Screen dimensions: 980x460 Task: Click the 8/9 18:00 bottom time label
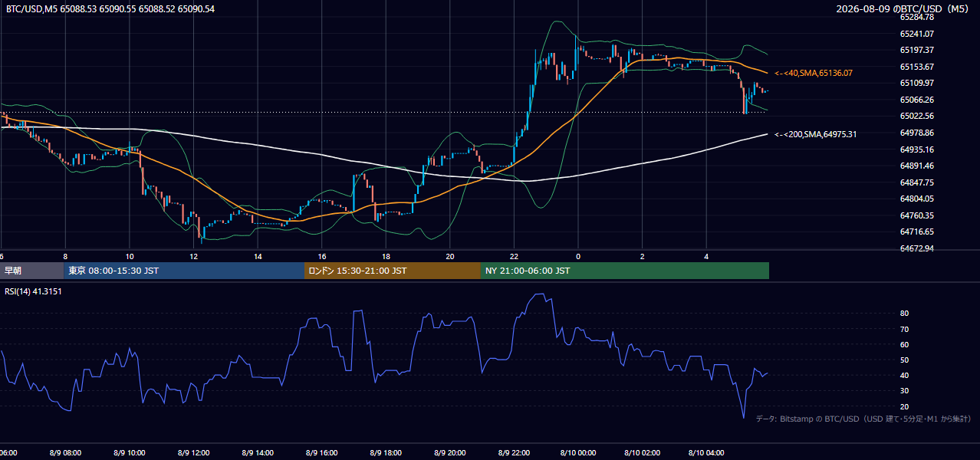[x=386, y=453]
